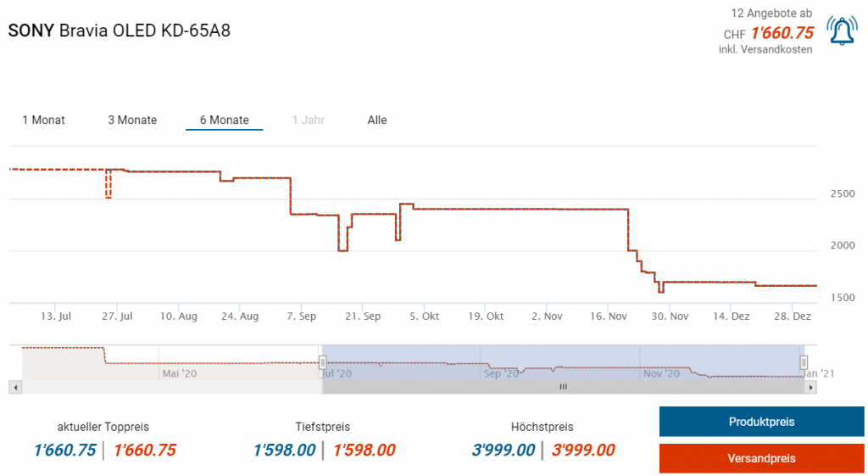Viewport: 868px width, 476px height.
Task: Click the Höchstpreis value 3'999.00
Action: [x=503, y=451]
